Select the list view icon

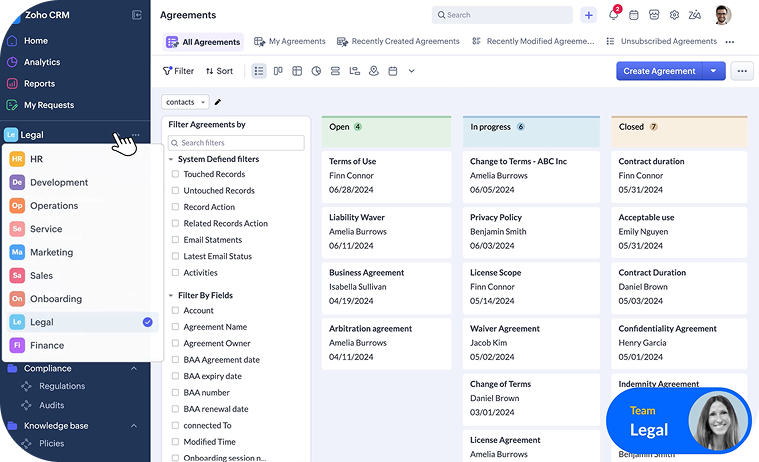coord(259,71)
